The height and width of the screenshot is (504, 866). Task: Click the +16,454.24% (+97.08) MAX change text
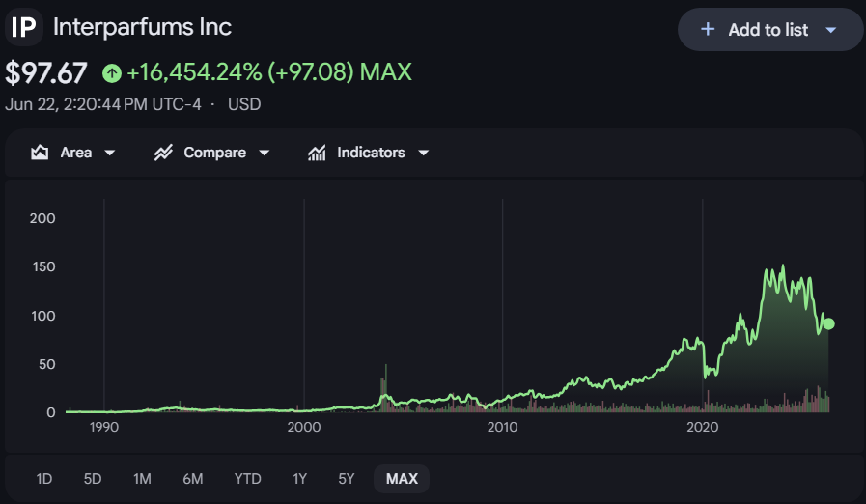tap(269, 72)
